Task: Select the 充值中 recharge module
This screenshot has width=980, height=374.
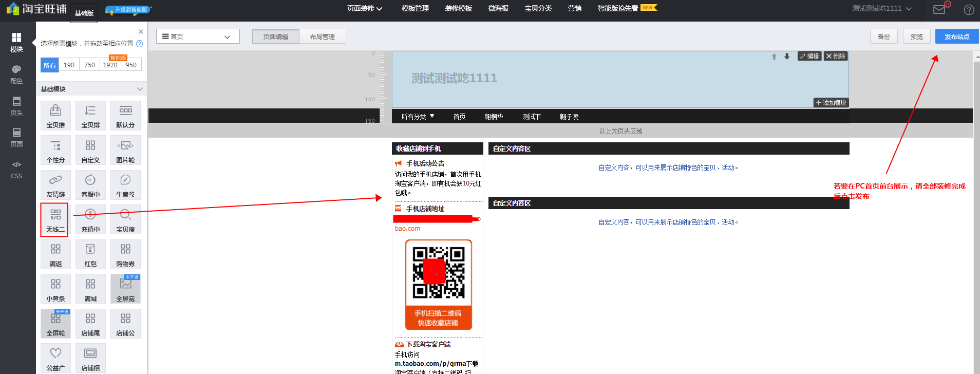Action: [x=90, y=220]
